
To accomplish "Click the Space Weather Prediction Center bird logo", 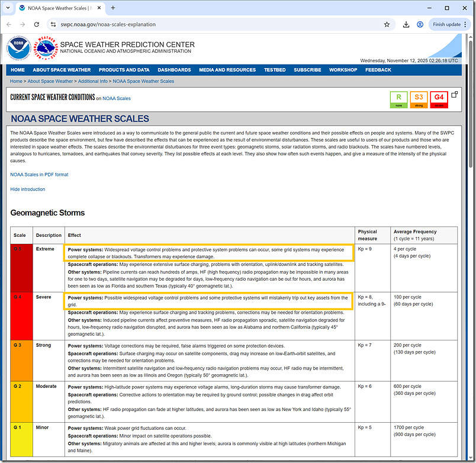I will coord(45,48).
